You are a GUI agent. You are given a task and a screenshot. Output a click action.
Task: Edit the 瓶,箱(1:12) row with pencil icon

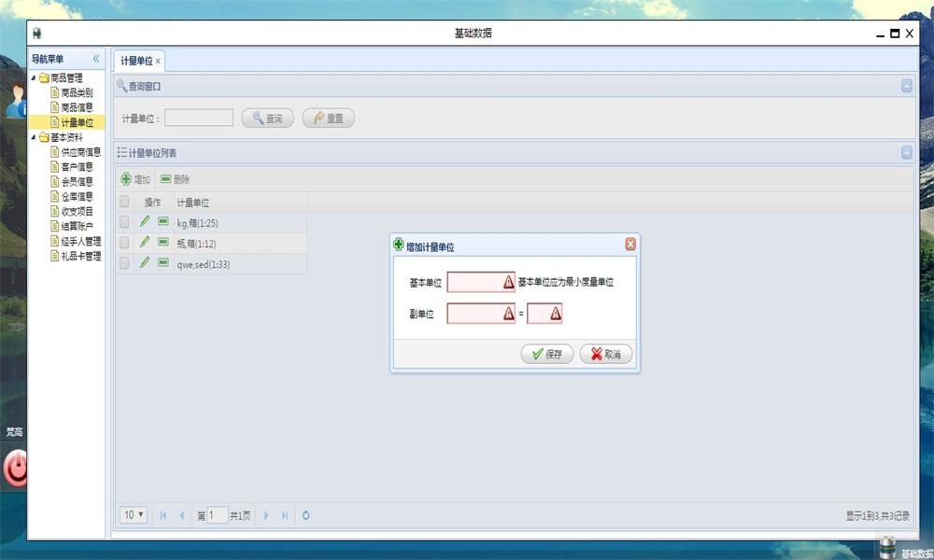pyautogui.click(x=145, y=243)
